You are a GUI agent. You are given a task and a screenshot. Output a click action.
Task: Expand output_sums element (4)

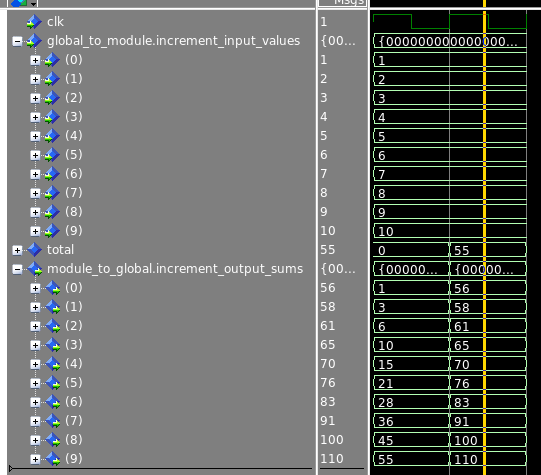coord(35,364)
